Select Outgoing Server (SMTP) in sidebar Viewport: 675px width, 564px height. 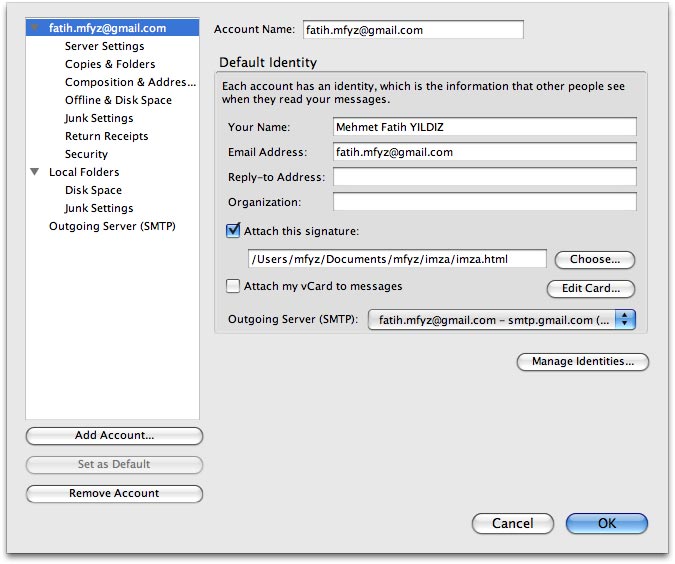click(112, 226)
